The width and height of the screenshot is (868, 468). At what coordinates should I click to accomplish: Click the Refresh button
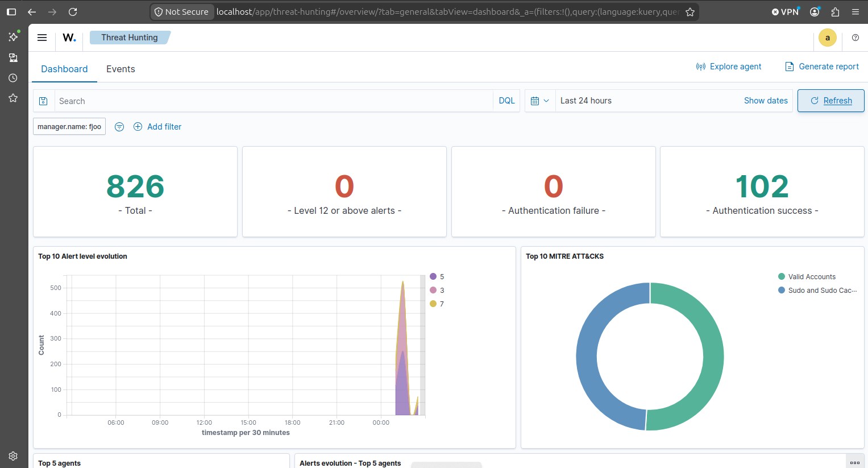pos(830,101)
